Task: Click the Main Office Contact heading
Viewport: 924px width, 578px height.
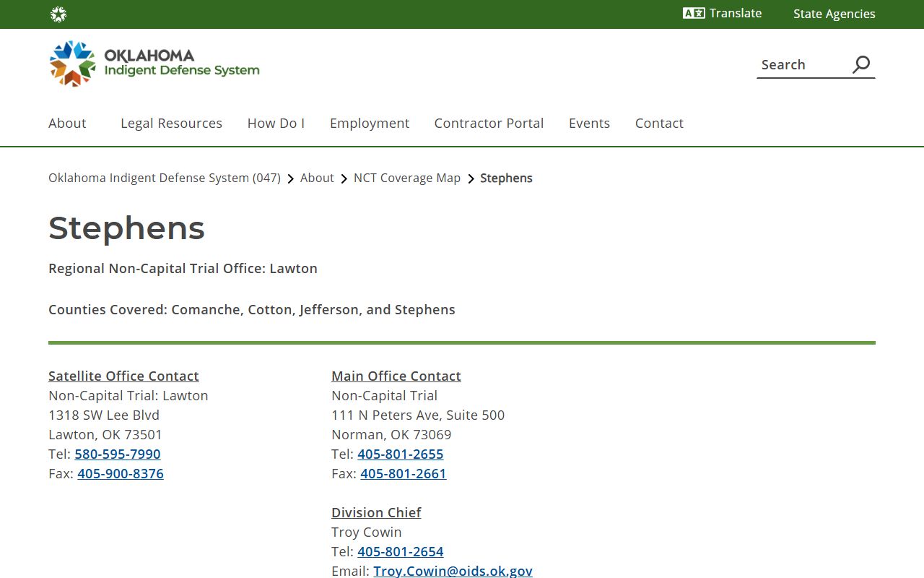Action: (396, 376)
